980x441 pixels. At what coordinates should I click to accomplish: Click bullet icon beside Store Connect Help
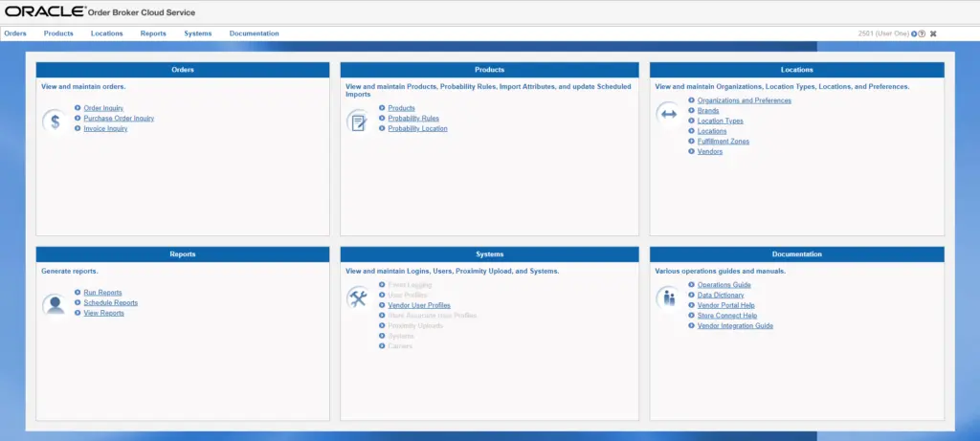tap(691, 316)
